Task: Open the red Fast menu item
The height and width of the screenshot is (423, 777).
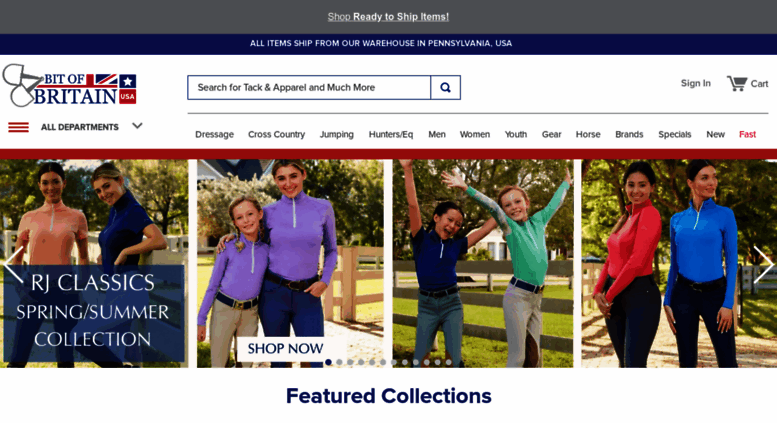Action: (x=747, y=134)
